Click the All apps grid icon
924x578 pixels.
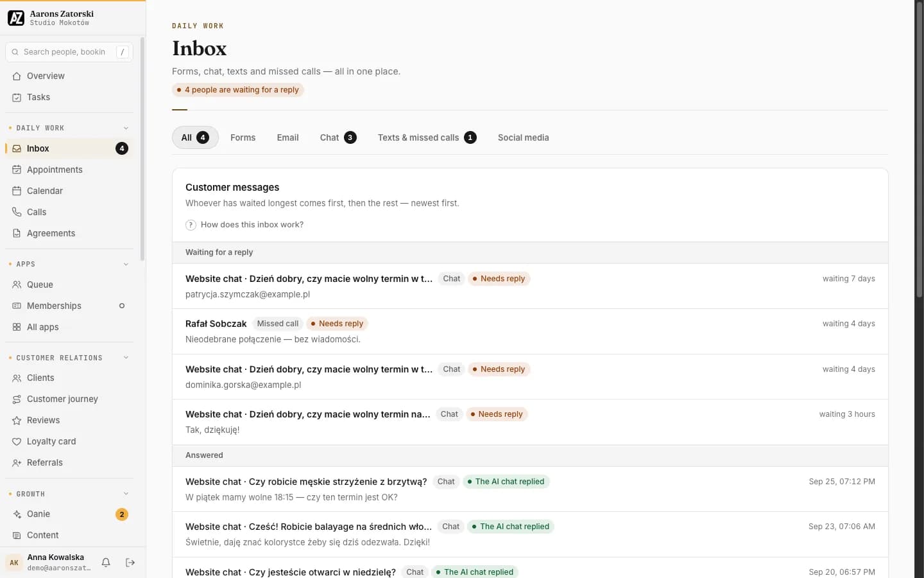click(17, 327)
